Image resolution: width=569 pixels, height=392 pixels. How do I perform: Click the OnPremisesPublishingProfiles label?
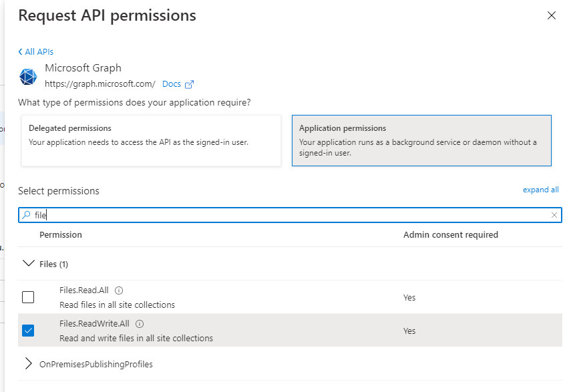pyautogui.click(x=96, y=364)
